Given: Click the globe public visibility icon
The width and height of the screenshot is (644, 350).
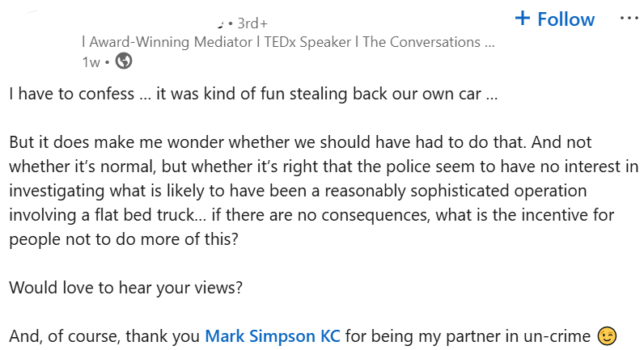Looking at the screenshot, I should pyautogui.click(x=124, y=61).
